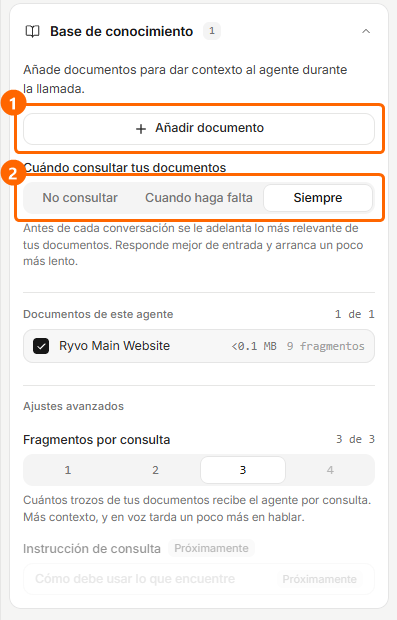Set Fragmentos por consulta to 4
Image resolution: width=397 pixels, height=620 pixels.
pos(330,470)
